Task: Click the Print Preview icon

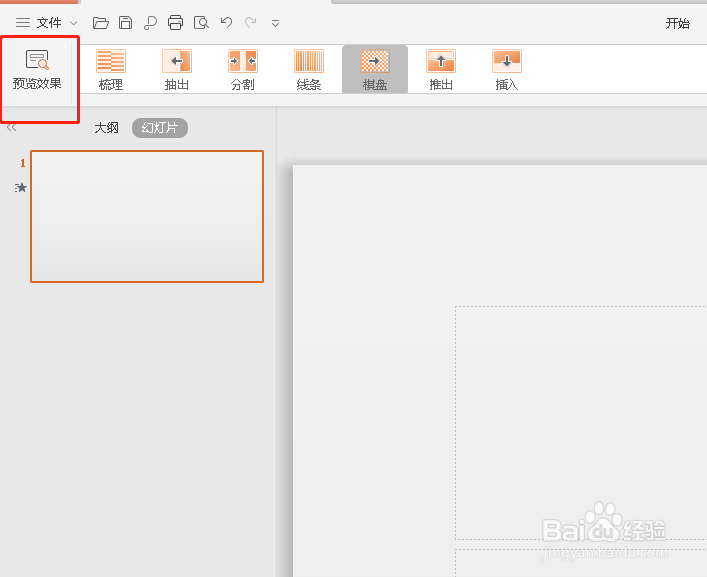Action: coord(201,23)
